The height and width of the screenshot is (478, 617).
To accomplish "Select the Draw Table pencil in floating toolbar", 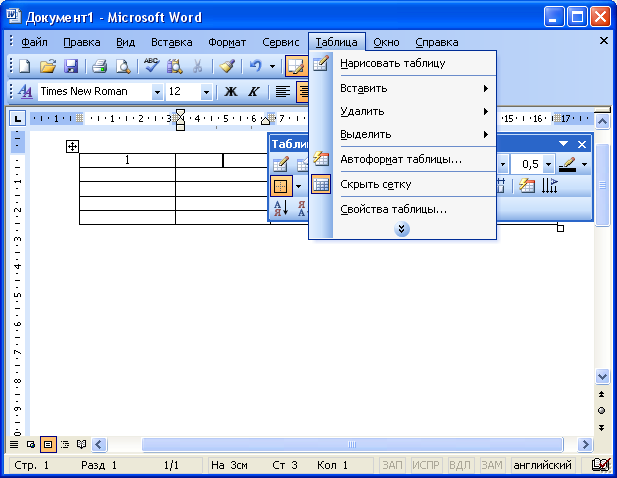I will pyautogui.click(x=281, y=164).
